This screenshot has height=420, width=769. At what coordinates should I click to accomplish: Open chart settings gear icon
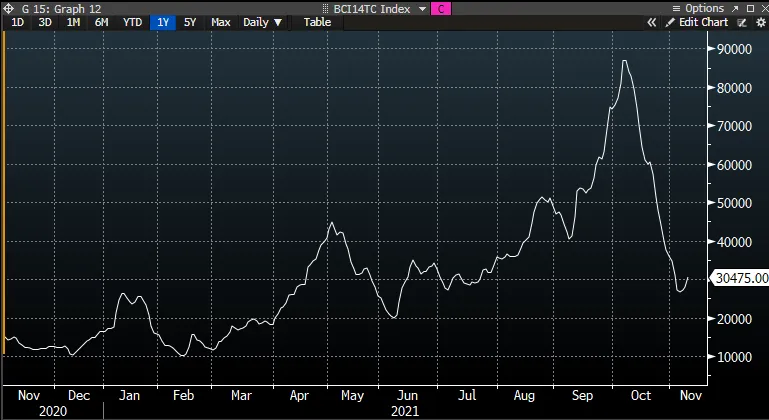[761, 23]
